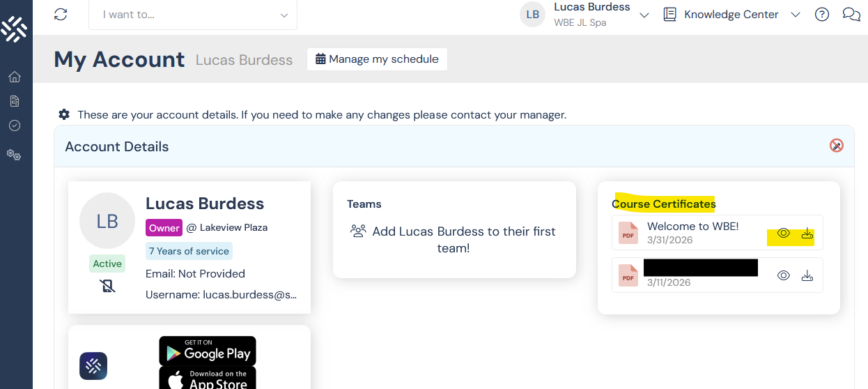The image size is (868, 389).
Task: Open the Get it on Google Play badge
Action: [208, 351]
